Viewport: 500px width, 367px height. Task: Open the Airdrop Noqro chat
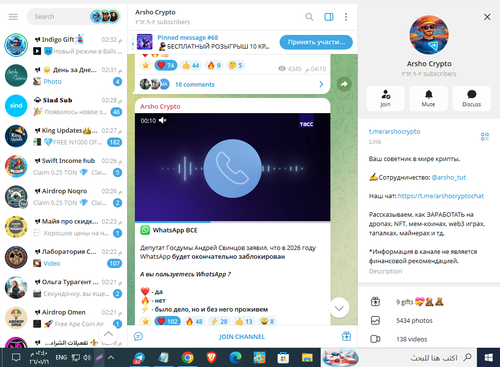point(63,197)
